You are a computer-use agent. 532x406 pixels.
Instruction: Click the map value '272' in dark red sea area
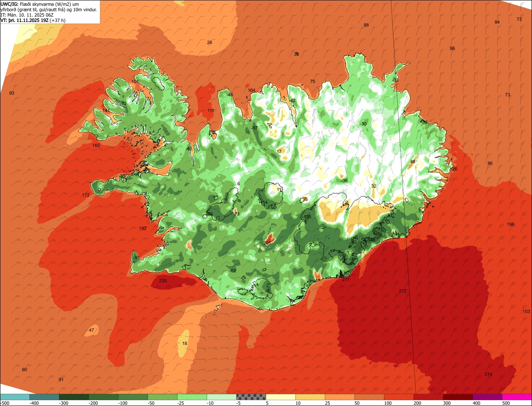click(403, 291)
